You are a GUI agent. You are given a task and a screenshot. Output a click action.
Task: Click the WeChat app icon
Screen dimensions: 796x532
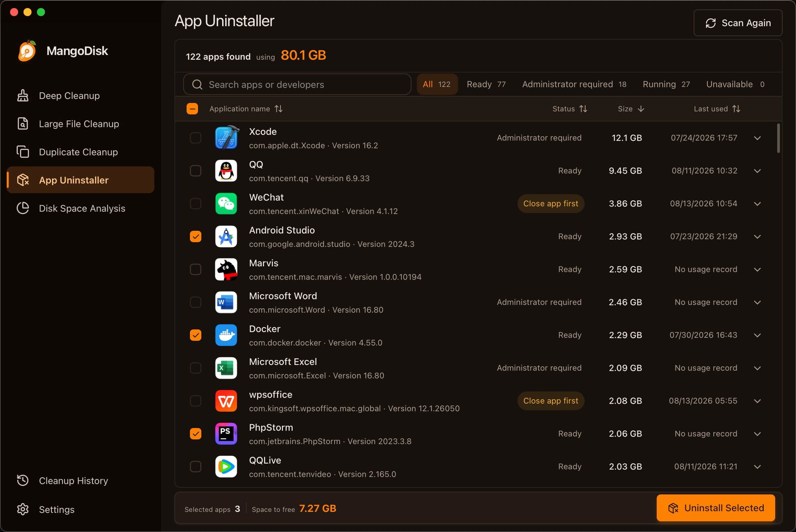click(x=226, y=204)
